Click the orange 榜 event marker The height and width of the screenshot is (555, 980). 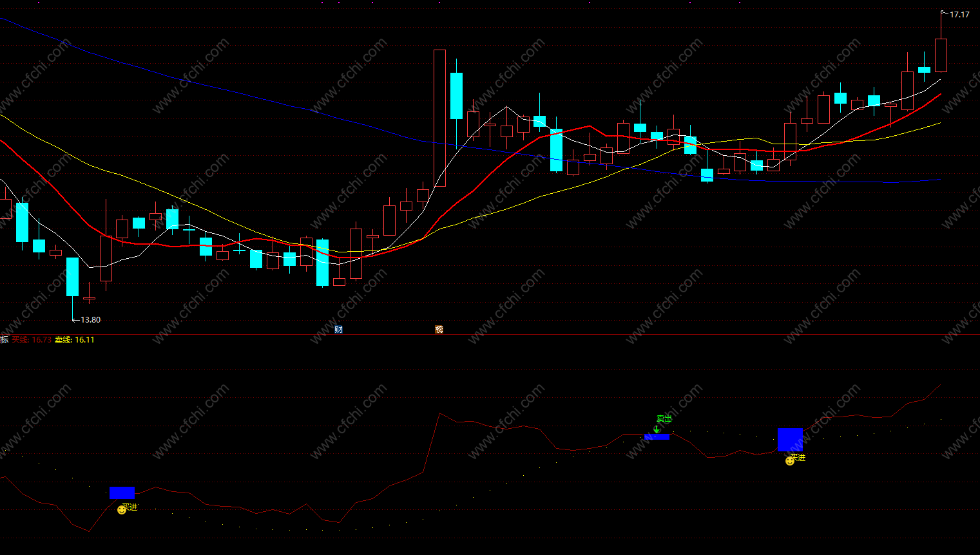tap(439, 330)
